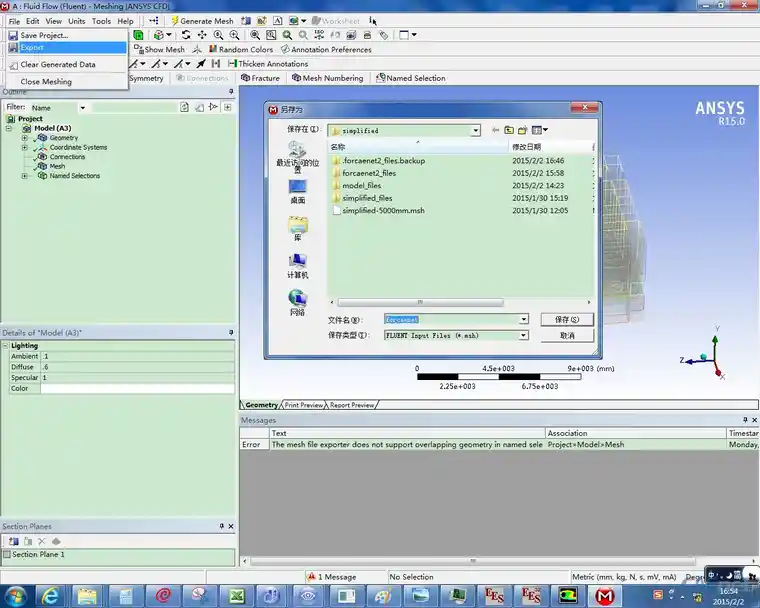Expand the Geometry tree node

(x=25, y=138)
